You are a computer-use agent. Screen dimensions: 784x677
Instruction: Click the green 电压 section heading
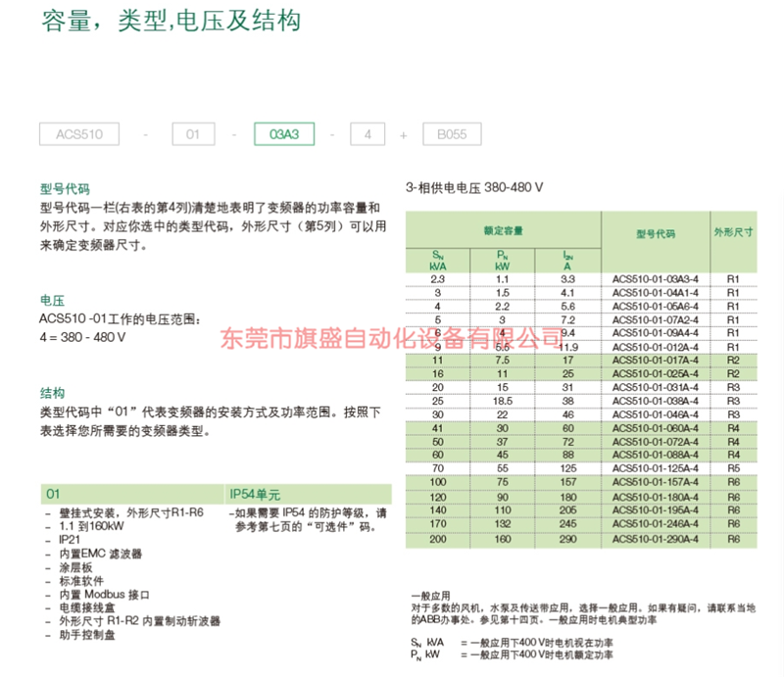point(53,301)
